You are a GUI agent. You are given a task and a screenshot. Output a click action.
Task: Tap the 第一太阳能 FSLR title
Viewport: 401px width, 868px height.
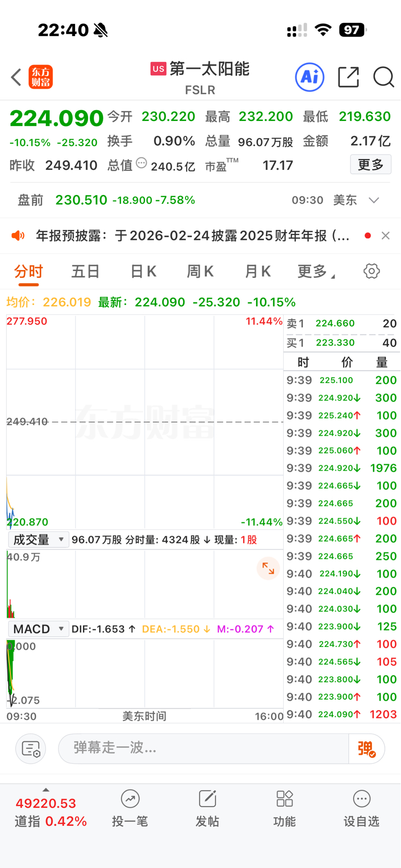pyautogui.click(x=200, y=77)
